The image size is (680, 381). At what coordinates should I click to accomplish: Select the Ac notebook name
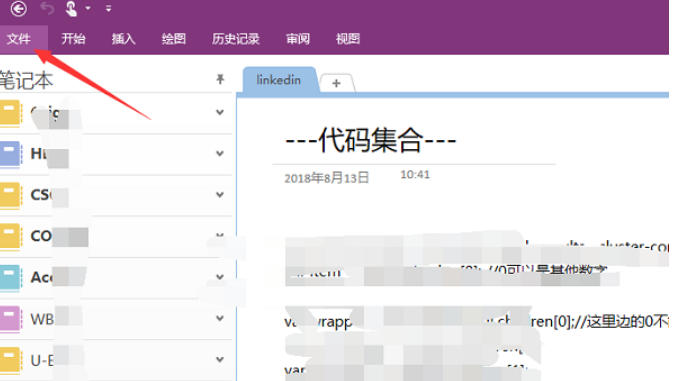point(41,277)
